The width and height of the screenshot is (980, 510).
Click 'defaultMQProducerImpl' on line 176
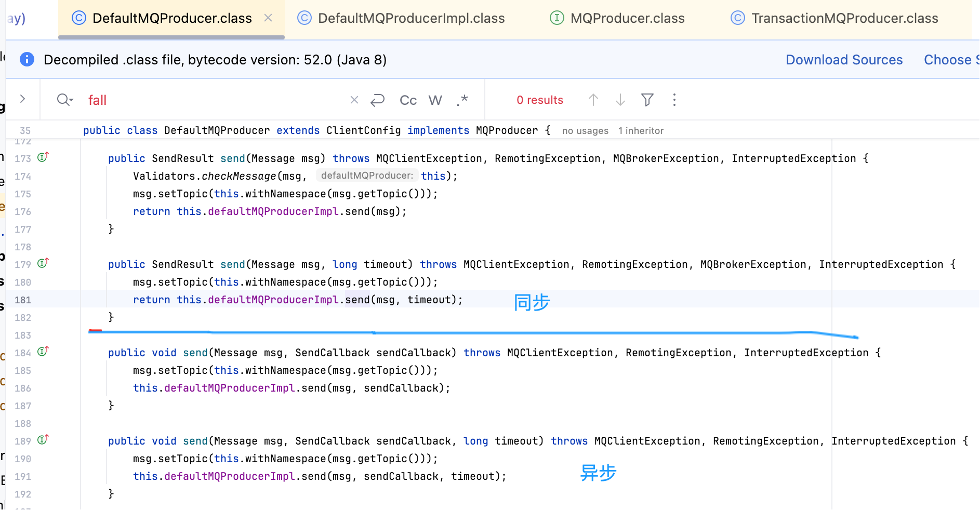(273, 211)
